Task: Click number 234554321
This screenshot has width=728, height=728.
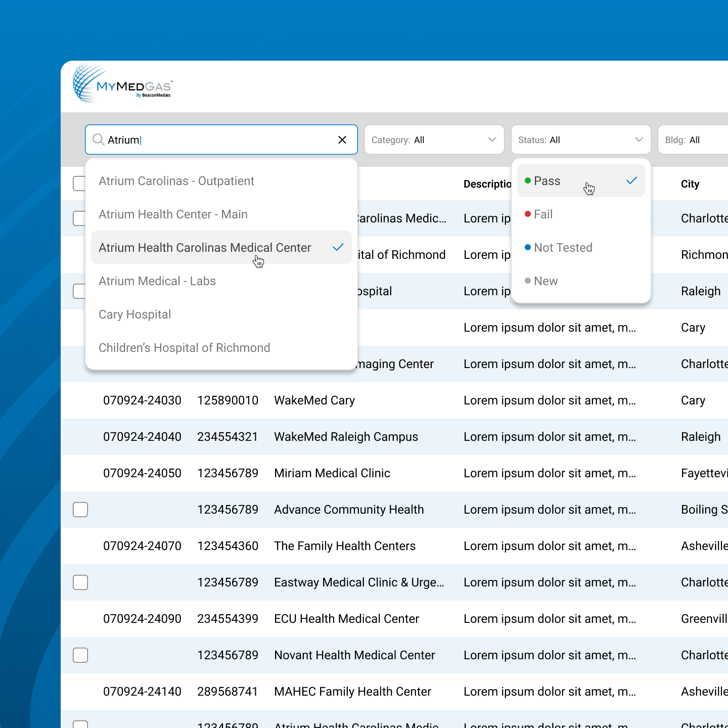Action: [x=227, y=437]
